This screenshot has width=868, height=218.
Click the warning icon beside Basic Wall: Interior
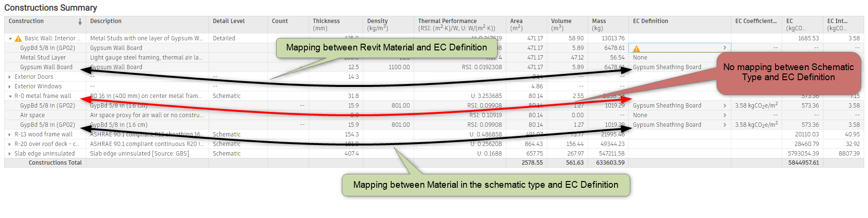tap(18, 38)
